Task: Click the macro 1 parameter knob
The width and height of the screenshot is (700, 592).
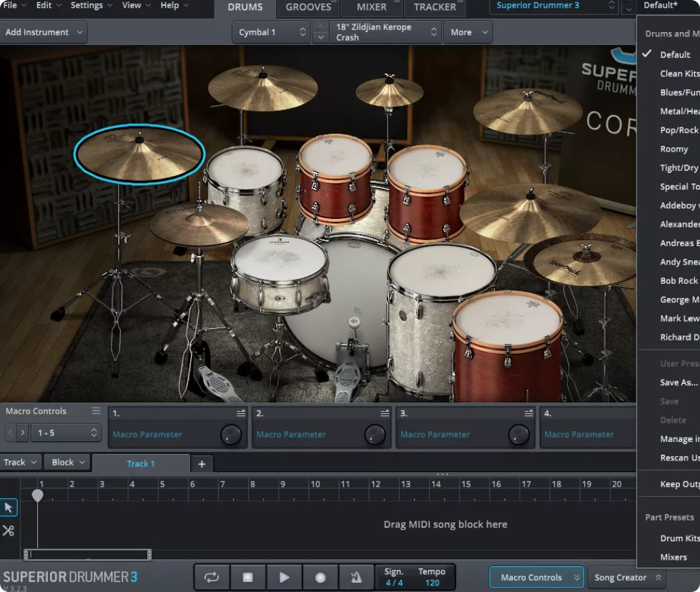Action: [x=231, y=435]
